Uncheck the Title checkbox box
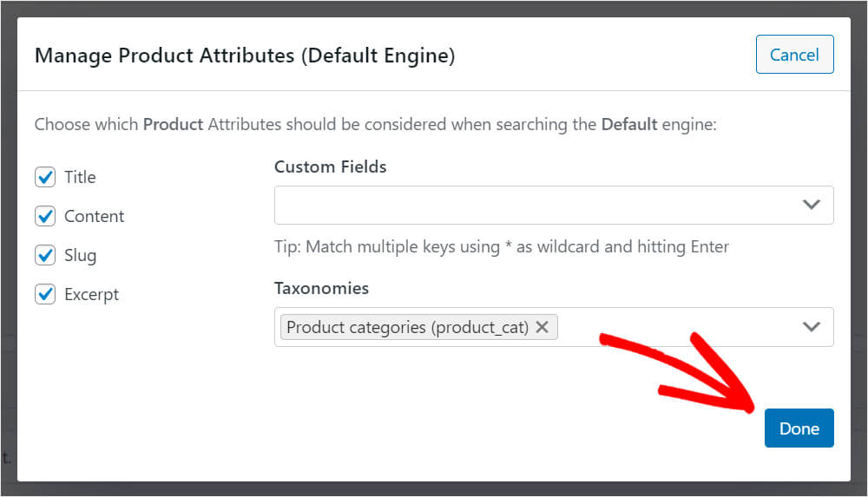The height and width of the screenshot is (497, 868). [x=45, y=177]
